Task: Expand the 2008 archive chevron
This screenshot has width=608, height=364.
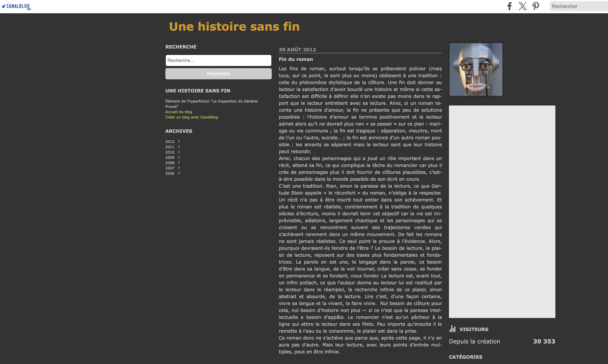Action: click(x=179, y=162)
